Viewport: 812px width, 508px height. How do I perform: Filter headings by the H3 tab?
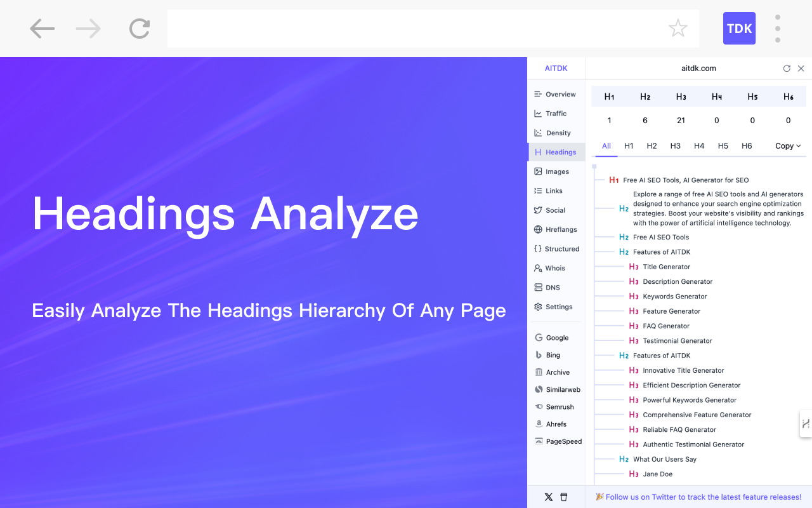pos(675,146)
